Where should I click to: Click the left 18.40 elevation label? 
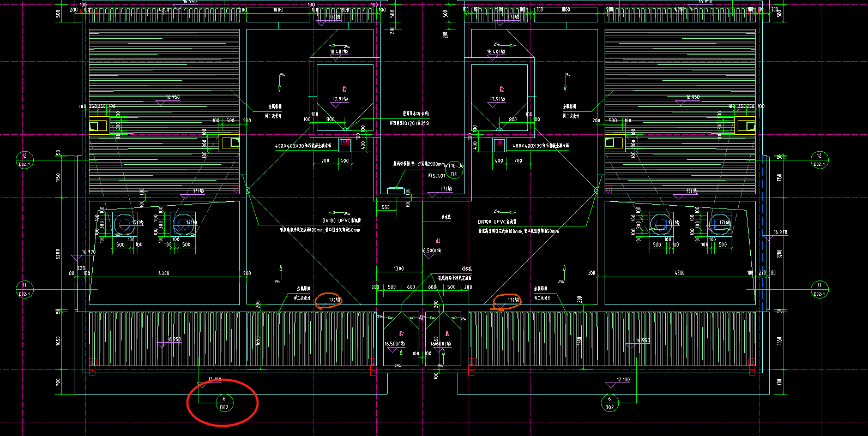click(x=339, y=52)
